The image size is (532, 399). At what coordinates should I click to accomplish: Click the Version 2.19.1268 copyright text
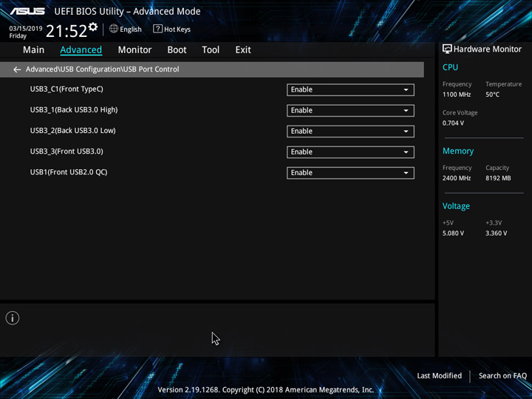[266, 390]
